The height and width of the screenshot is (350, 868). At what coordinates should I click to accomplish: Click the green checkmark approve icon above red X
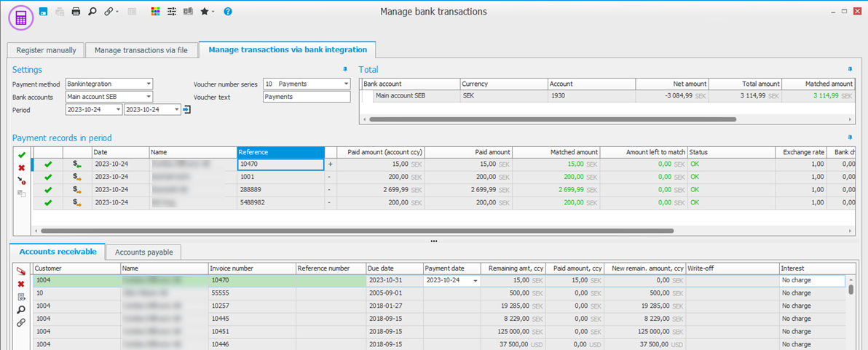click(21, 155)
